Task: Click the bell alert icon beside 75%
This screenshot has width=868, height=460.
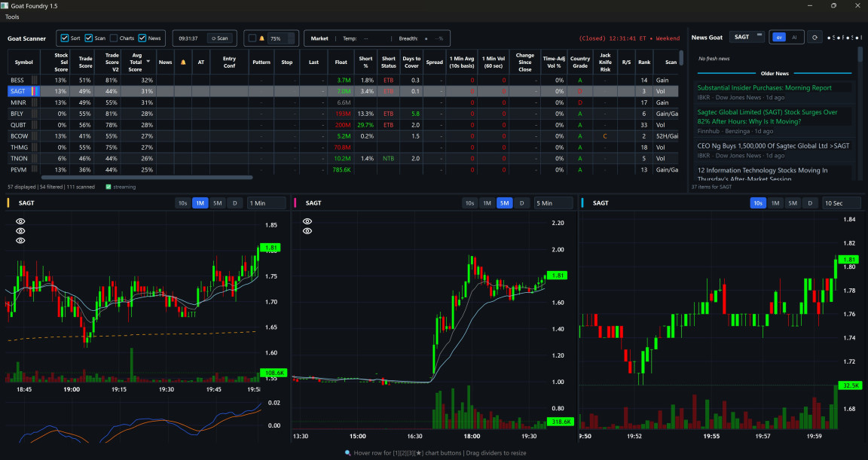Action: pyautogui.click(x=262, y=38)
